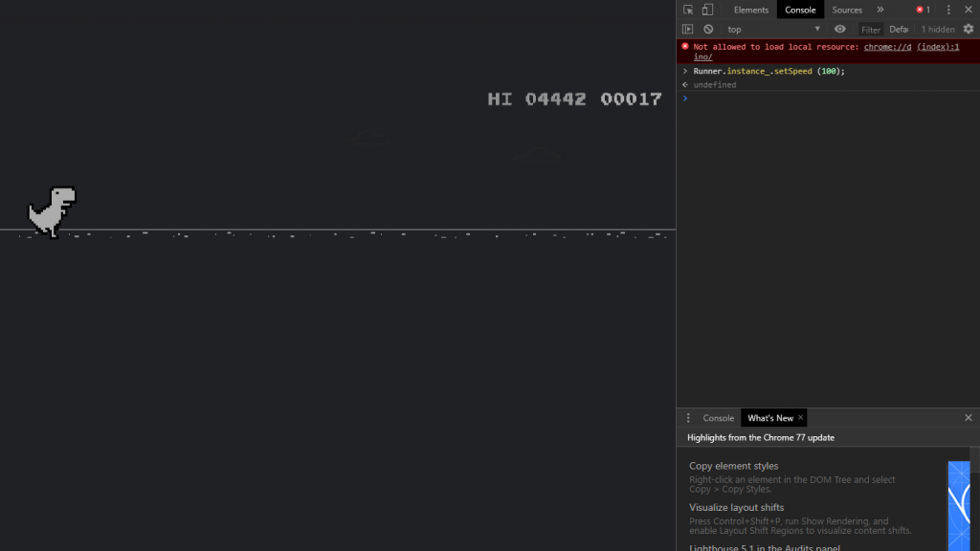Open the (index):1 source link
The height and width of the screenshot is (551, 980).
coord(938,47)
